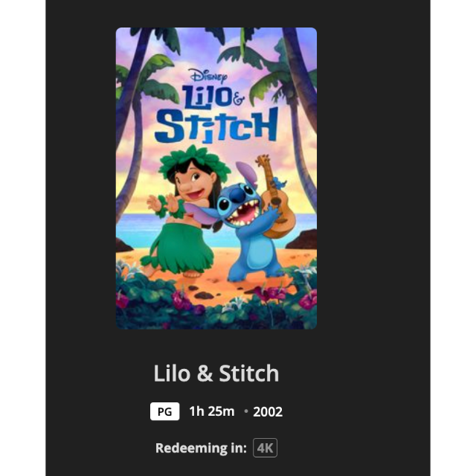The width and height of the screenshot is (476, 476).
Task: Click the ukulele Stitch is holding
Action: (x=274, y=196)
